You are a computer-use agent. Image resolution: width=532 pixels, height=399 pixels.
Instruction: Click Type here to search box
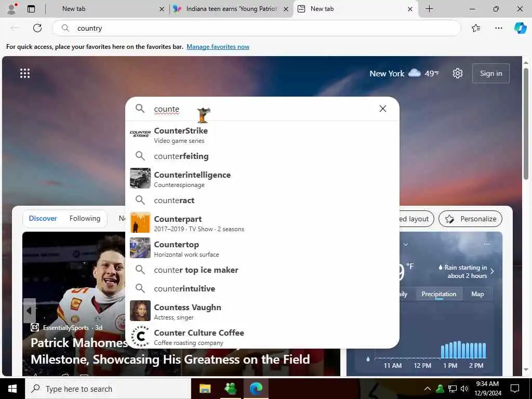click(108, 389)
